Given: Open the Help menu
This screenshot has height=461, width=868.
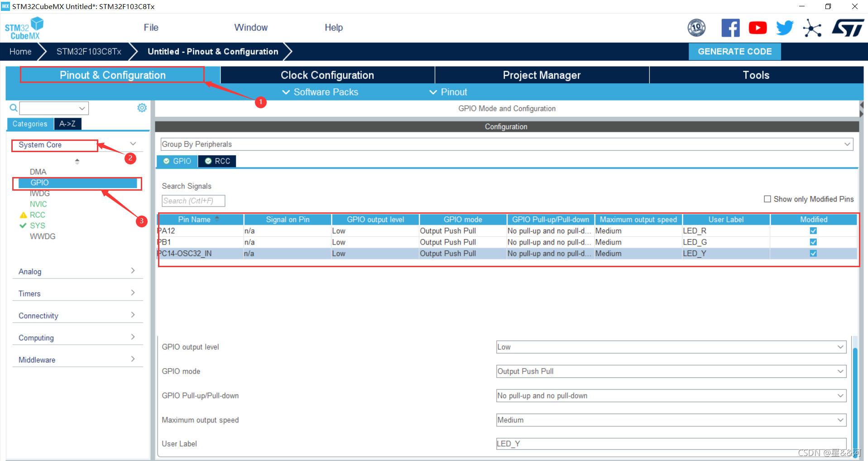Looking at the screenshot, I should tap(334, 28).
